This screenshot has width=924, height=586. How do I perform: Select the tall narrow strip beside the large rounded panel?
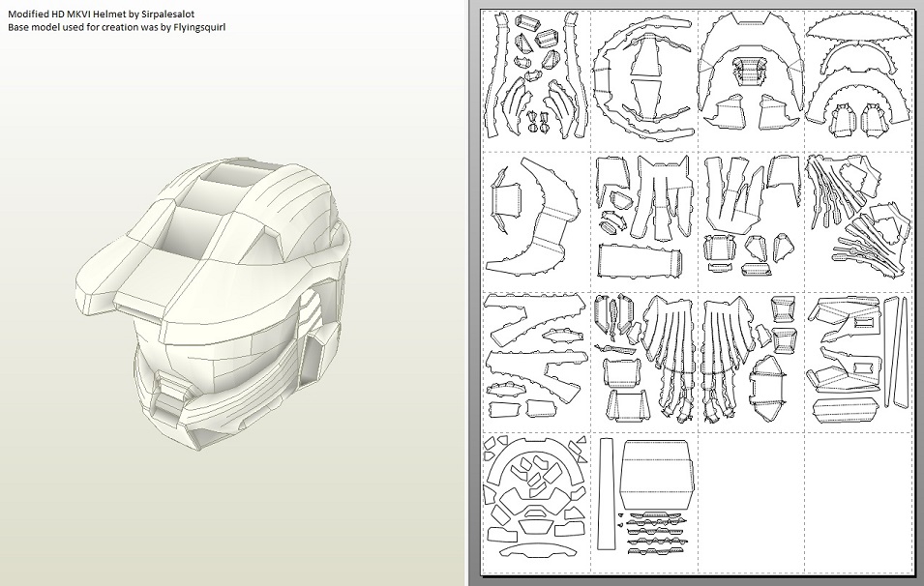tap(606, 493)
